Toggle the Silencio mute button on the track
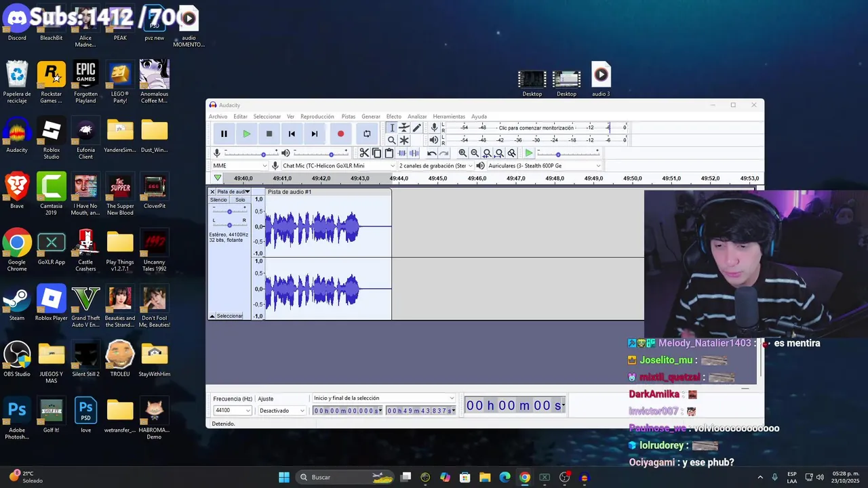868x488 pixels. 218,200
